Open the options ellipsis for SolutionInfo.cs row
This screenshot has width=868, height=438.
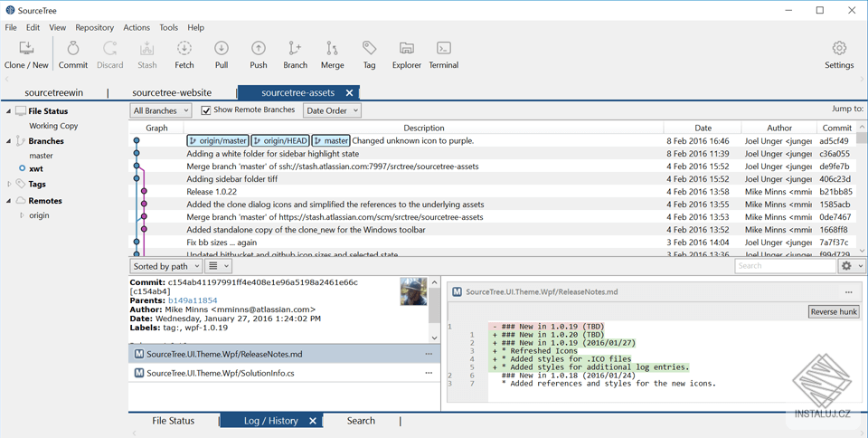429,373
